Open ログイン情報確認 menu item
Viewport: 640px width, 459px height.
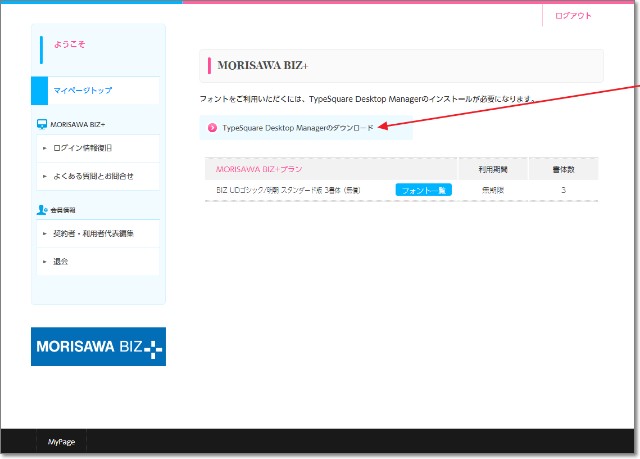point(84,148)
